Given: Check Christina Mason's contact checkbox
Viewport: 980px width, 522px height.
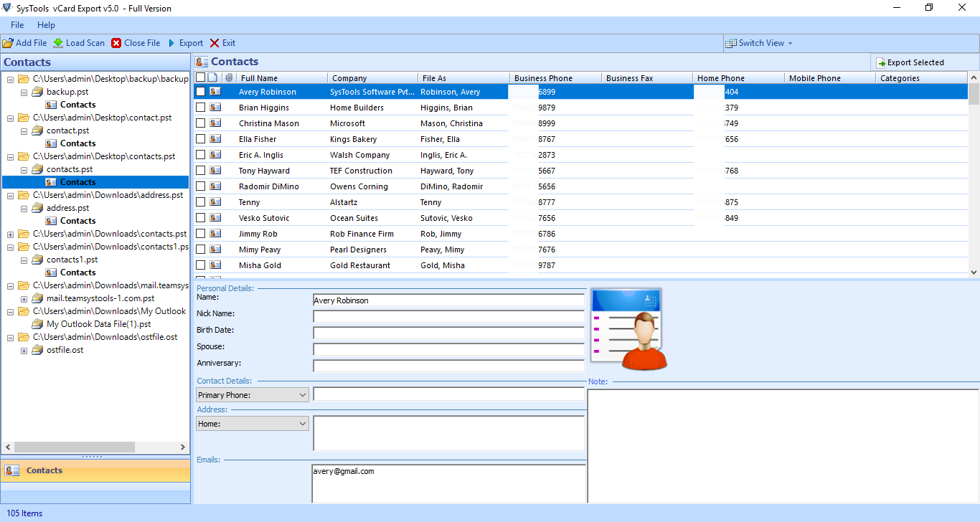Looking at the screenshot, I should [x=200, y=123].
